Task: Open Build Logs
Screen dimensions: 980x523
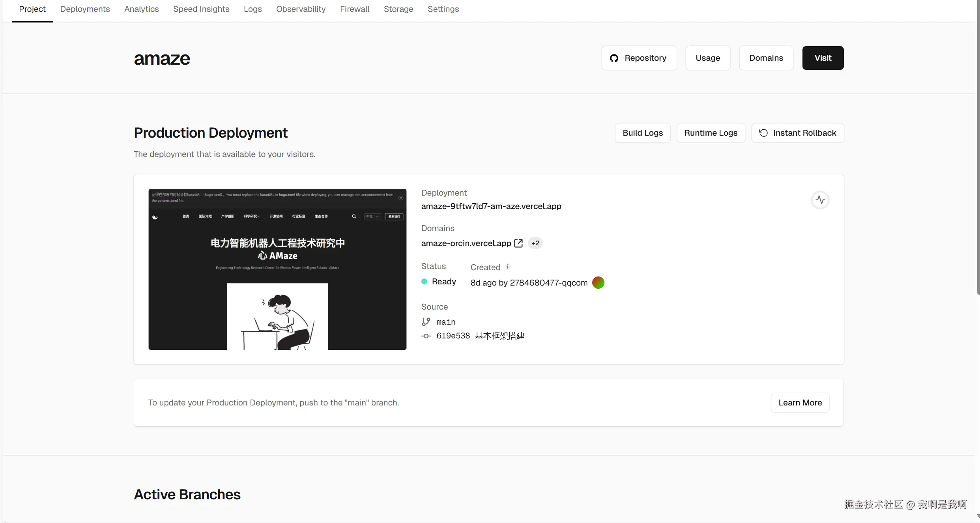Action: 642,133
